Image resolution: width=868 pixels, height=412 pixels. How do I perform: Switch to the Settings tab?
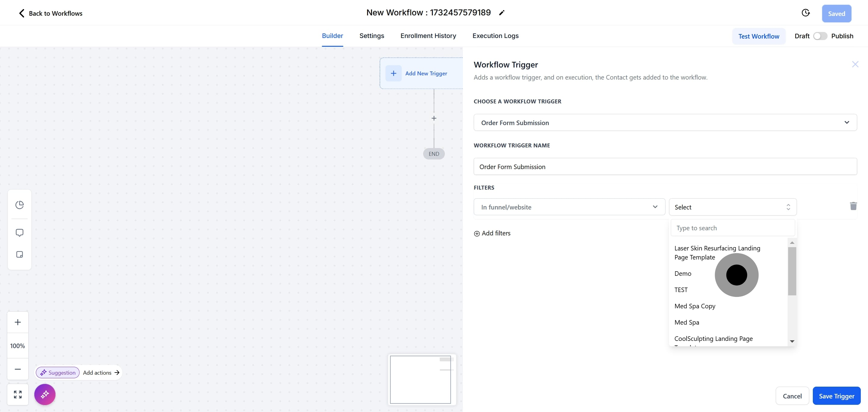(372, 36)
